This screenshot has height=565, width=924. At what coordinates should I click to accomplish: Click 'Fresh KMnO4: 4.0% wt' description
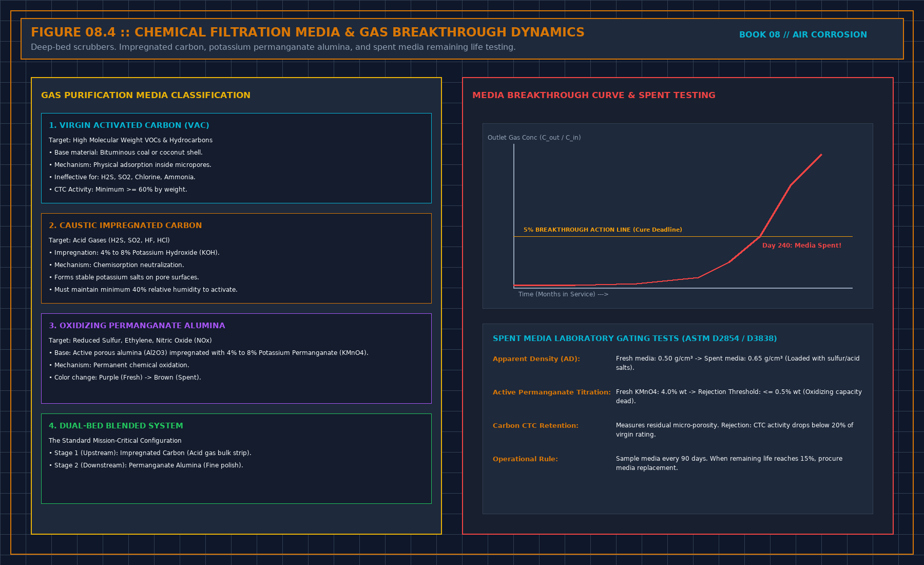[739, 397]
